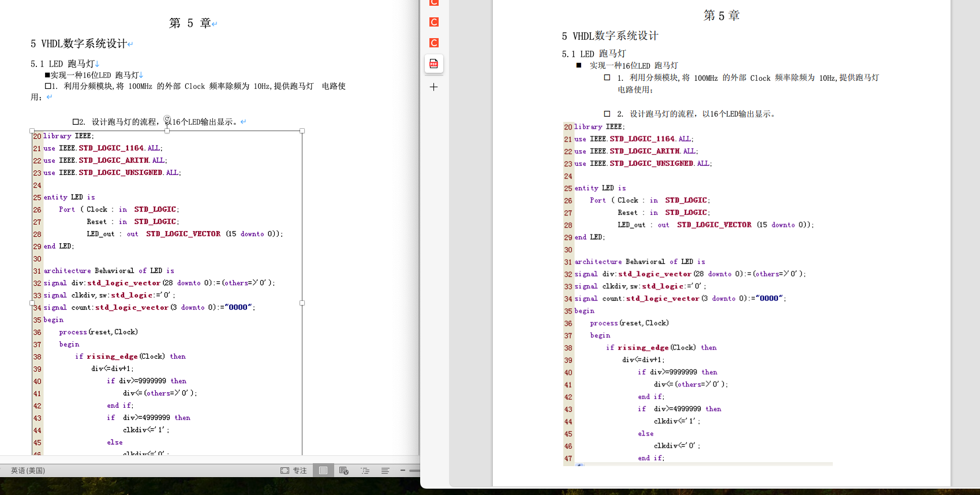Screen dimensions: 980x495
Task: Click the checkbox bullet before '1. 利用分频模块' in Word
Action: click(x=48, y=86)
